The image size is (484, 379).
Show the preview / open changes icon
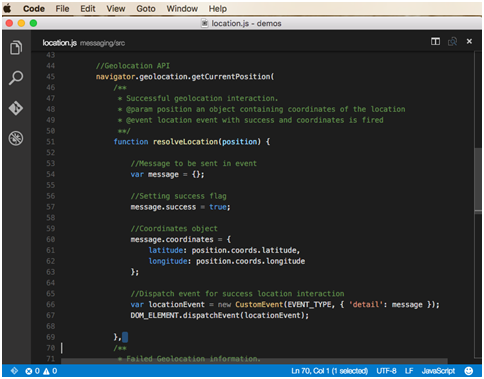tap(452, 41)
